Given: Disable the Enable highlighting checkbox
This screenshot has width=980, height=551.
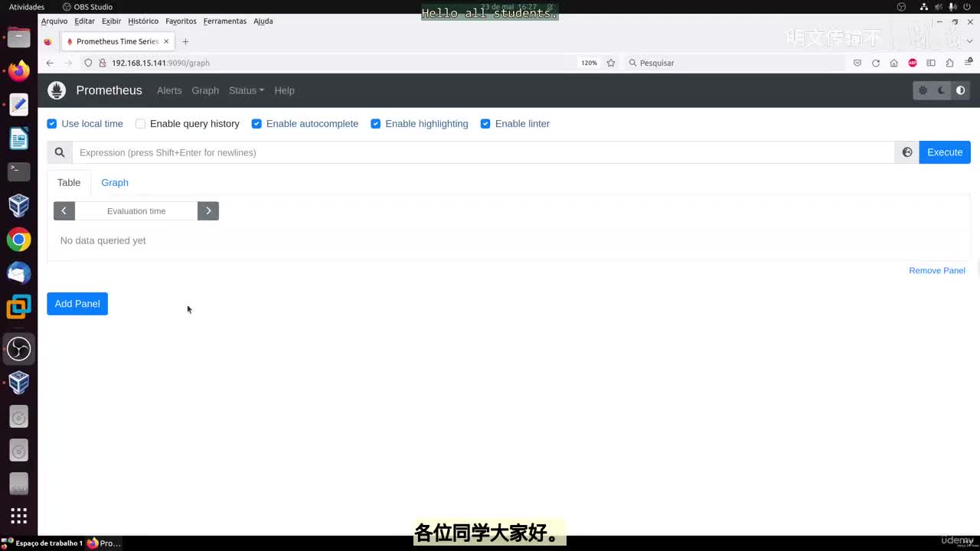Looking at the screenshot, I should pos(375,123).
